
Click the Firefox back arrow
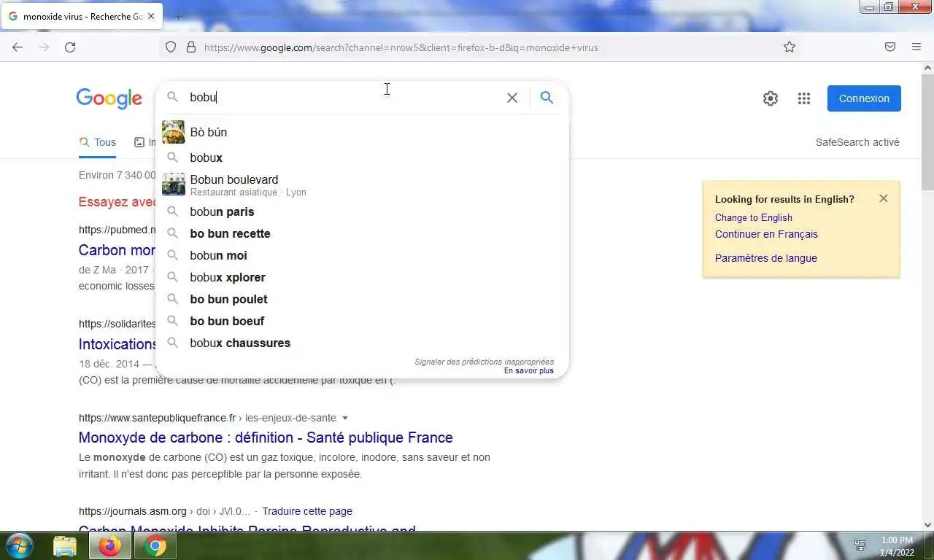pyautogui.click(x=18, y=47)
